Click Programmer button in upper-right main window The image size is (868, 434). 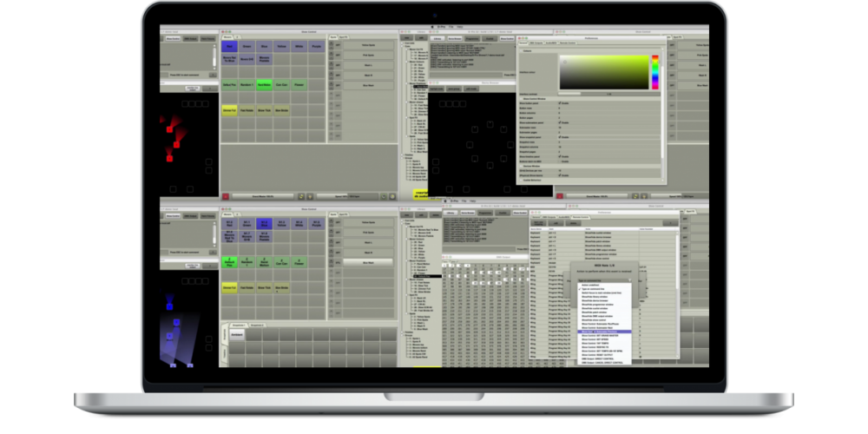click(x=471, y=39)
